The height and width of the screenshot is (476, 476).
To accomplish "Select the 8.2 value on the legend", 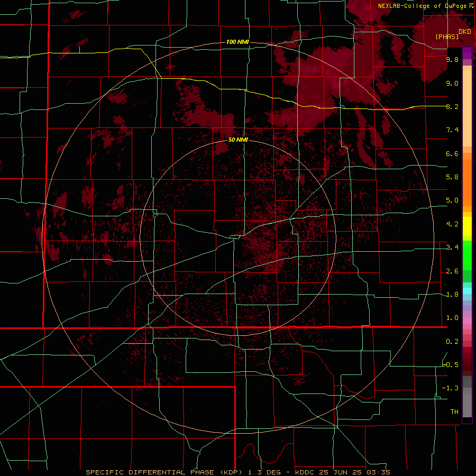I will [x=452, y=106].
